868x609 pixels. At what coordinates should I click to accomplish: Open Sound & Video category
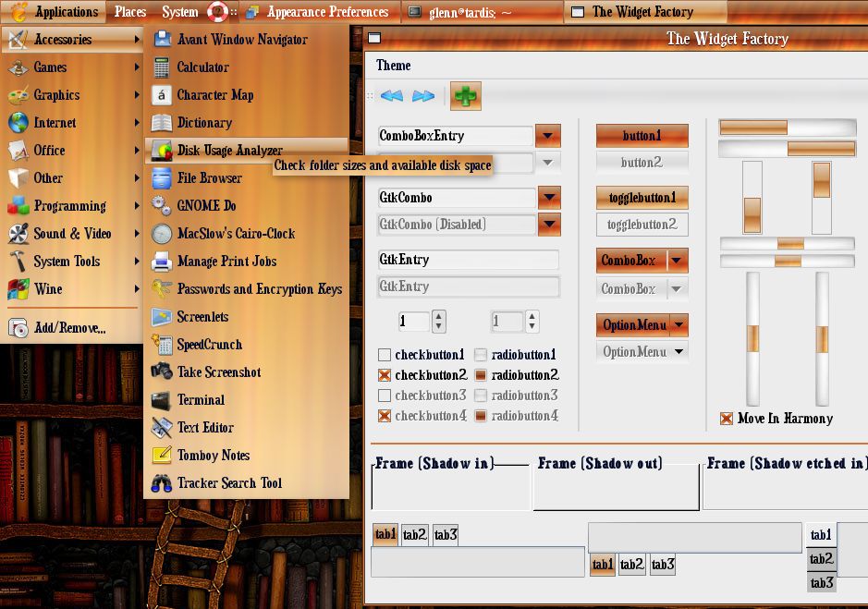tap(71, 234)
